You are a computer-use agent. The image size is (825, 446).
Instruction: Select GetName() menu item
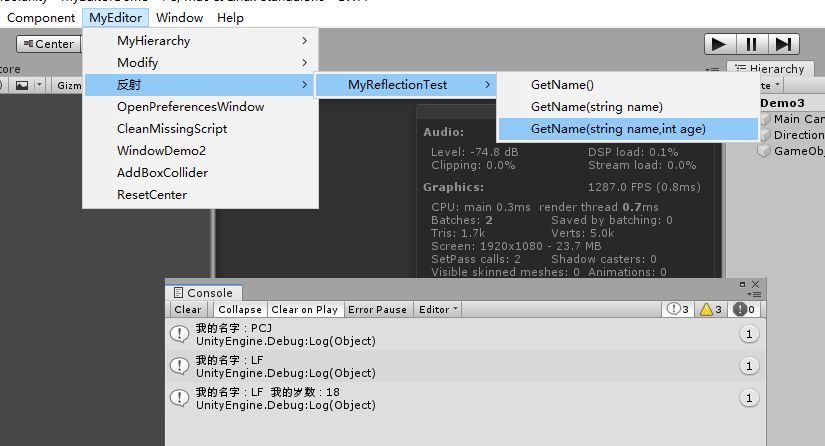(628, 85)
